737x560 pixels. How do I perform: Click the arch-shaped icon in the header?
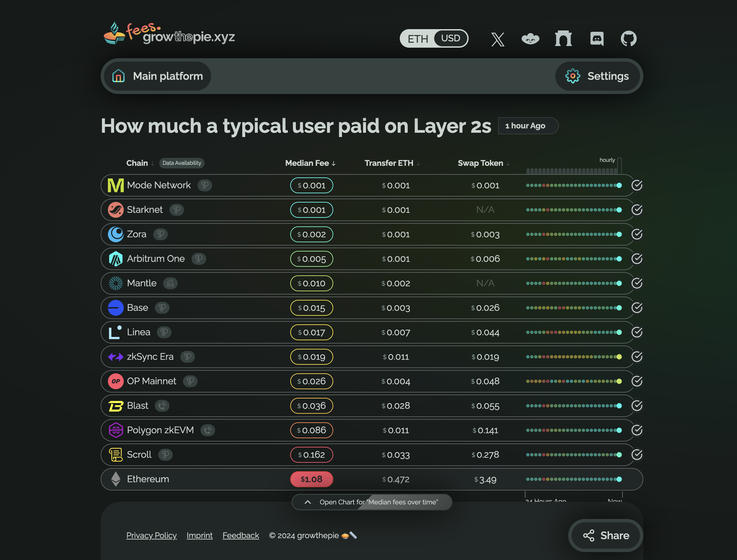tap(563, 38)
